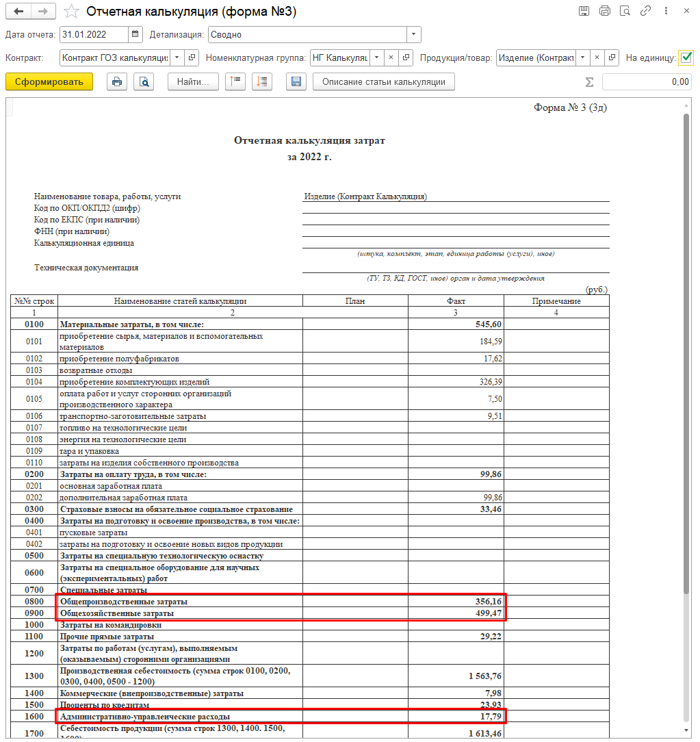
Task: Open the Номенклатурная группа dropdown
Action: [376, 58]
